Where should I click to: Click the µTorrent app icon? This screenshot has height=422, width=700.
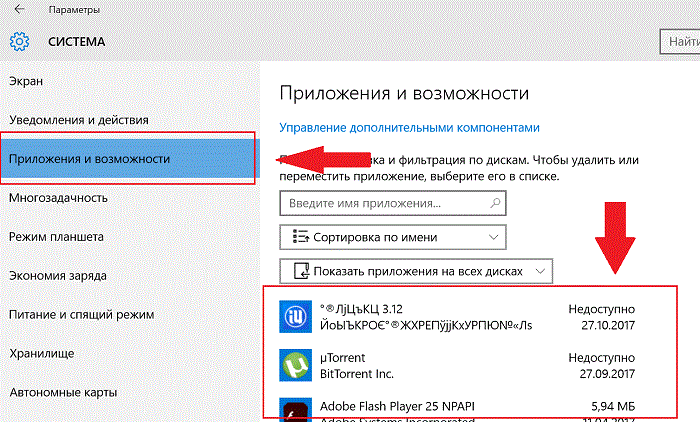click(296, 365)
